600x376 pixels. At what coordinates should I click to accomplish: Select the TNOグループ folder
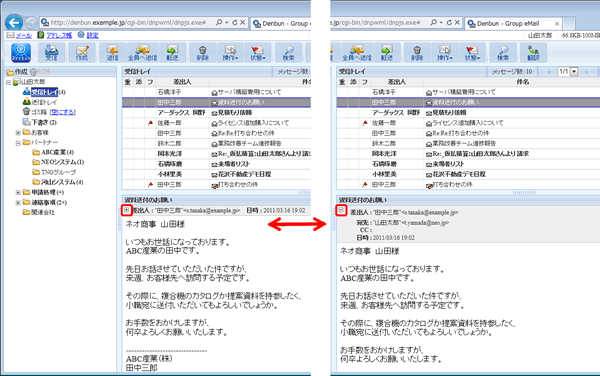point(58,172)
